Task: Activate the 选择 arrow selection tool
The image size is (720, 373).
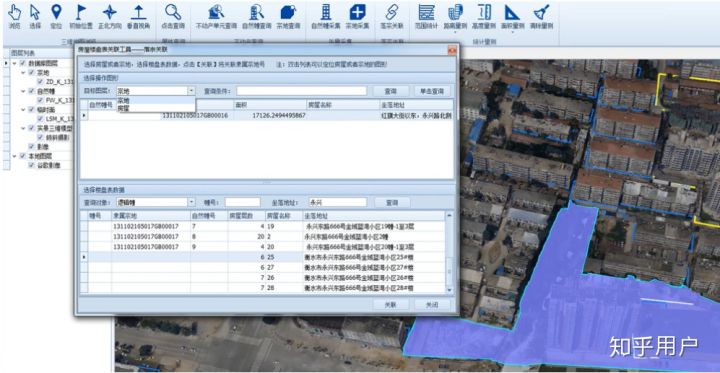Action: [35, 17]
